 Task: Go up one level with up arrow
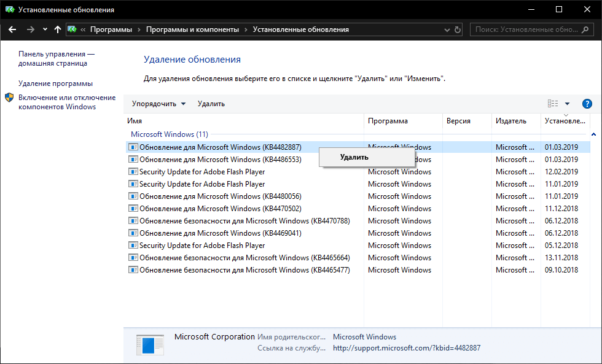(58, 29)
